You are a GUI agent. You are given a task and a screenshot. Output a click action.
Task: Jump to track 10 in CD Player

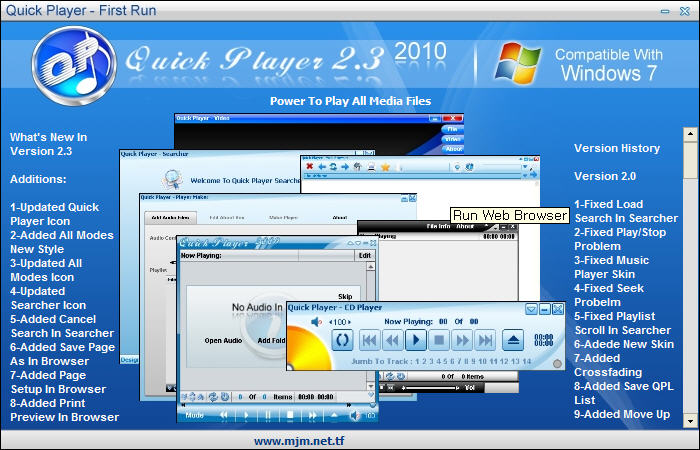pyautogui.click(x=482, y=361)
